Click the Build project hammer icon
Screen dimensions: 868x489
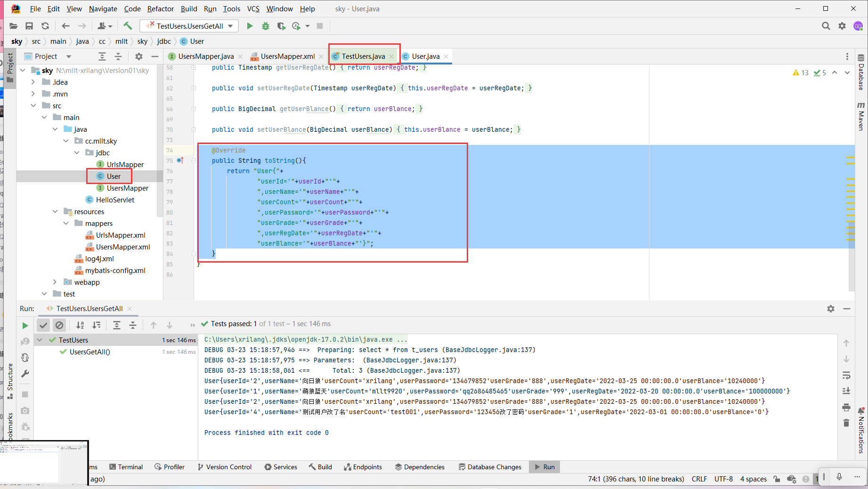click(x=128, y=26)
